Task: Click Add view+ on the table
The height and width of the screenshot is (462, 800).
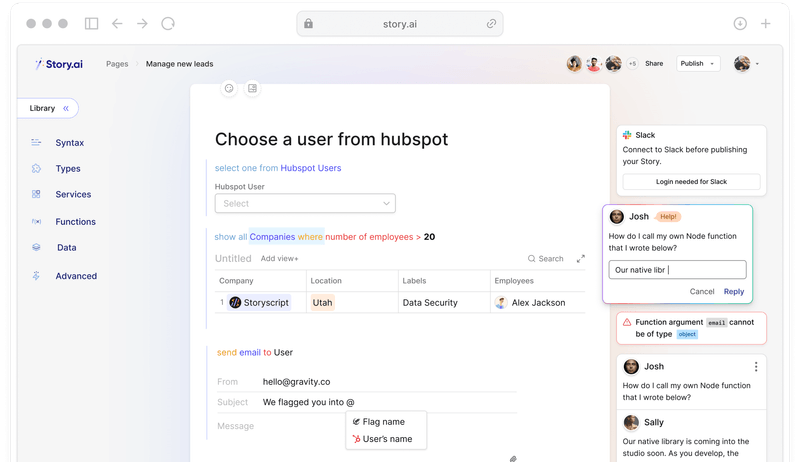Action: (x=279, y=259)
